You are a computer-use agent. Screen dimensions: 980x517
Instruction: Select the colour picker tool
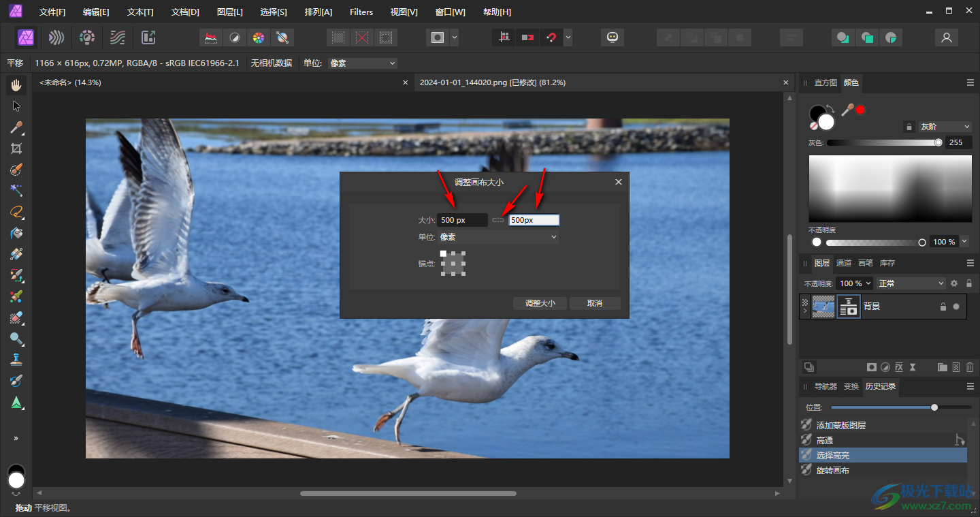click(16, 127)
